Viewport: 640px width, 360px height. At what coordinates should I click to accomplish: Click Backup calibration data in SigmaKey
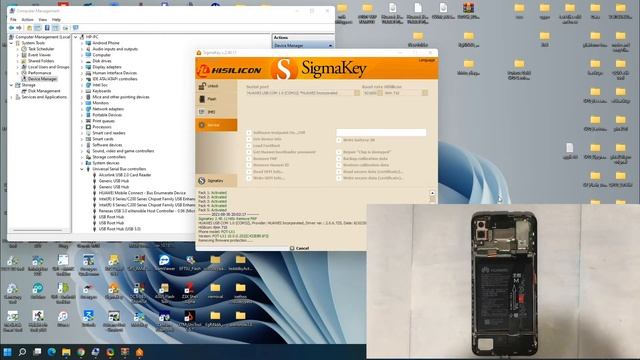click(x=362, y=158)
